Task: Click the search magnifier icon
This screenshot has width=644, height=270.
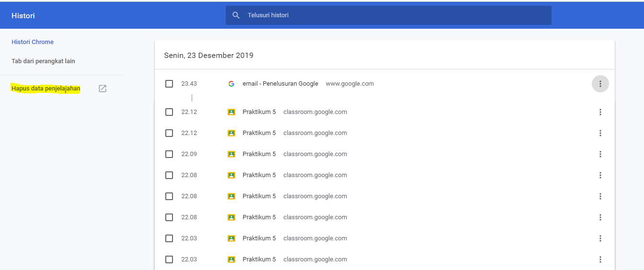Action: tap(236, 15)
